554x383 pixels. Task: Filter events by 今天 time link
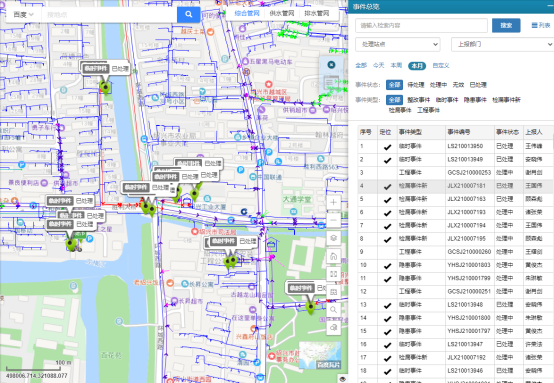pos(378,65)
